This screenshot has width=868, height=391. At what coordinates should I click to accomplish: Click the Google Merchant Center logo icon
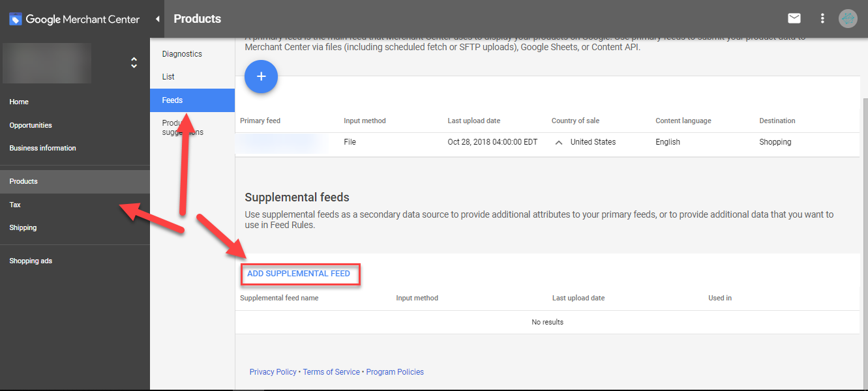[15, 20]
